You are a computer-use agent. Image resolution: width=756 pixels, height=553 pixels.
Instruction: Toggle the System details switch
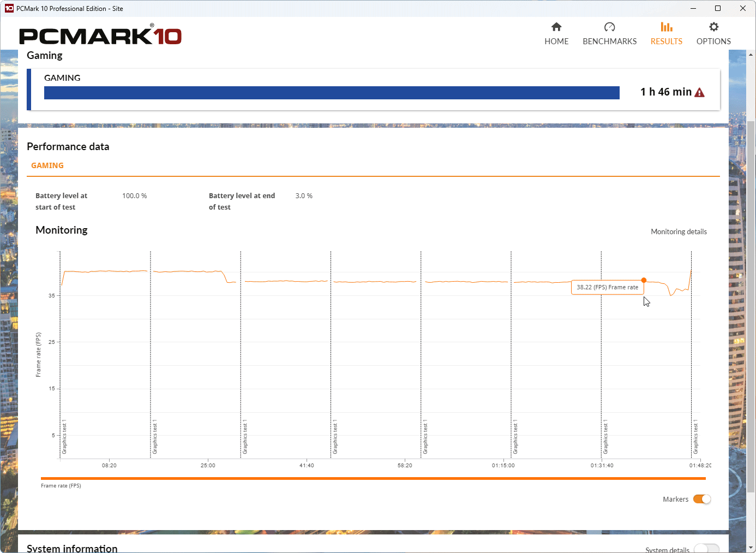706,549
